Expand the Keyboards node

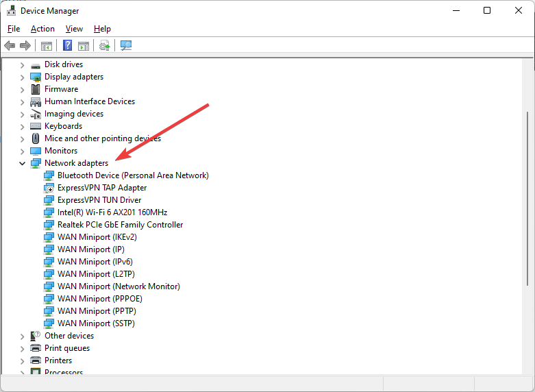22,126
